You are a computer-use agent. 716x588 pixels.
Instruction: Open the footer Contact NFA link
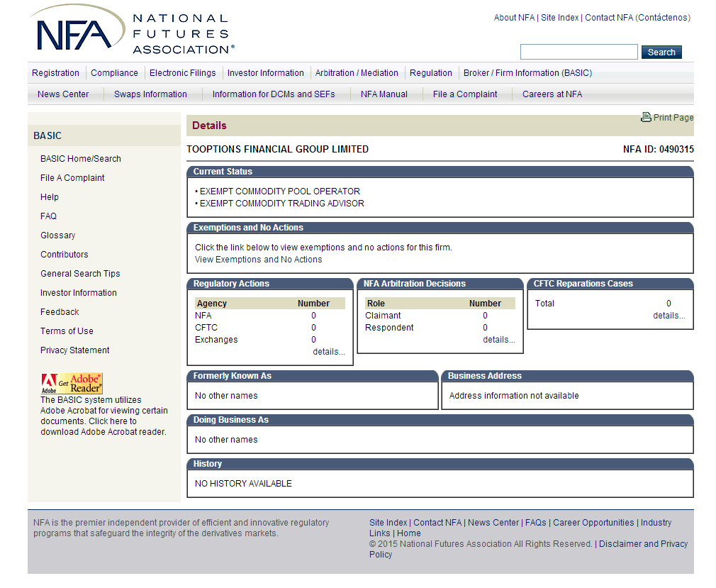click(x=437, y=523)
